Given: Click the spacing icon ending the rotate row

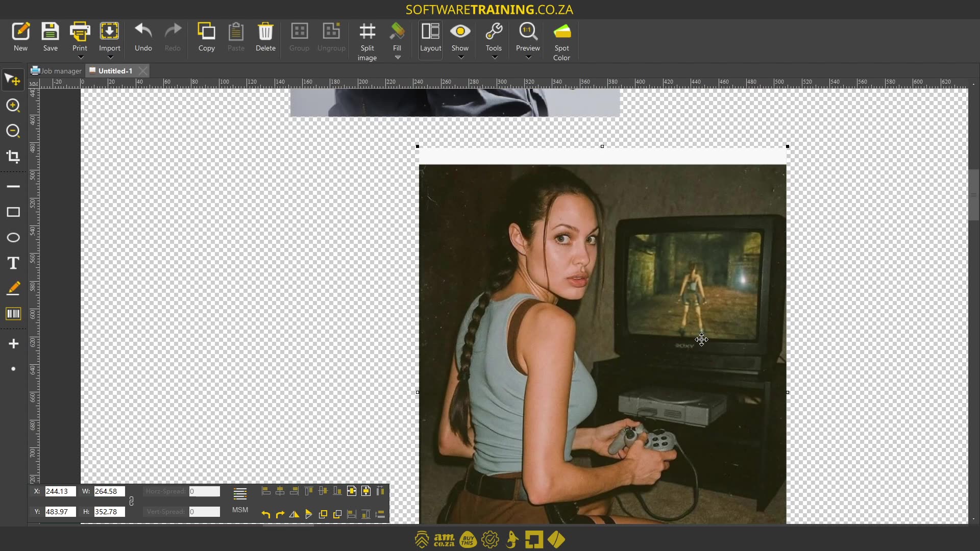Looking at the screenshot, I should click(380, 514).
